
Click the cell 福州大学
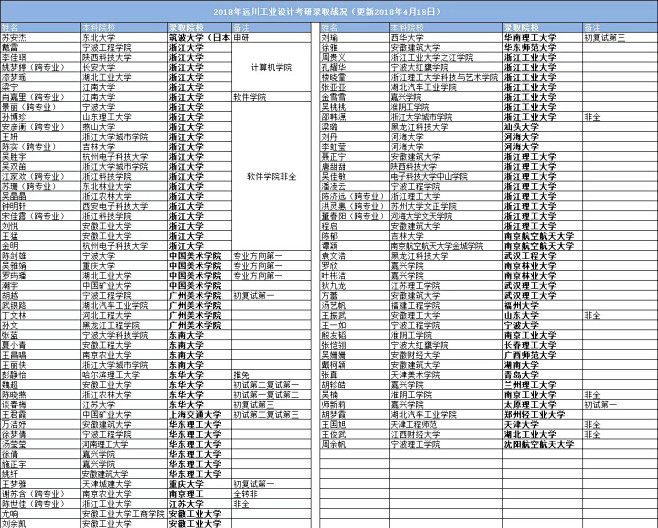pyautogui.click(x=542, y=306)
